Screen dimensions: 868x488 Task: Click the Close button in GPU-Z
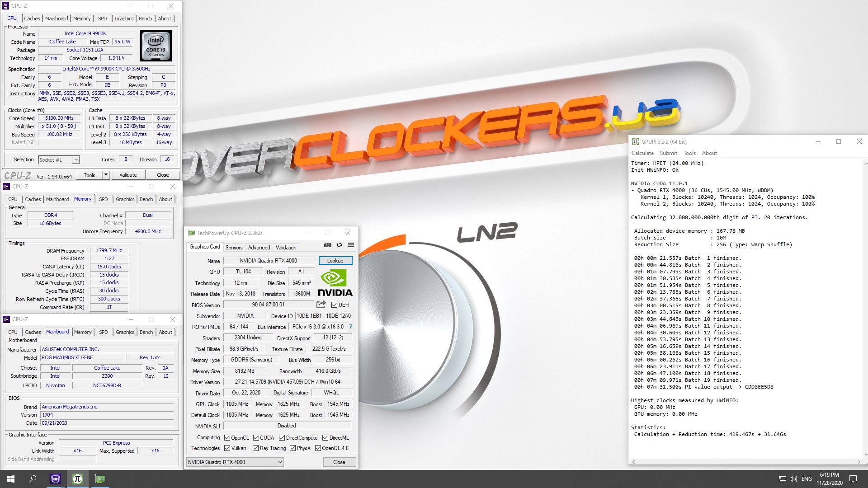pos(339,462)
